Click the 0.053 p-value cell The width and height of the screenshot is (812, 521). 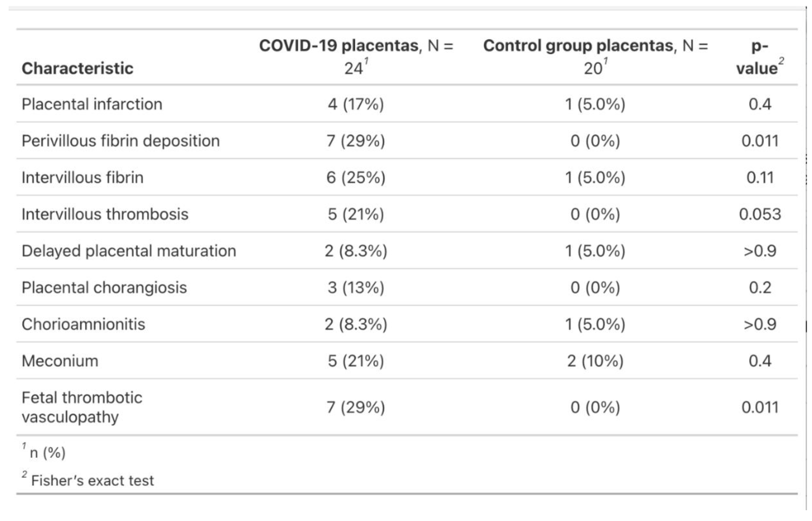[x=760, y=214]
